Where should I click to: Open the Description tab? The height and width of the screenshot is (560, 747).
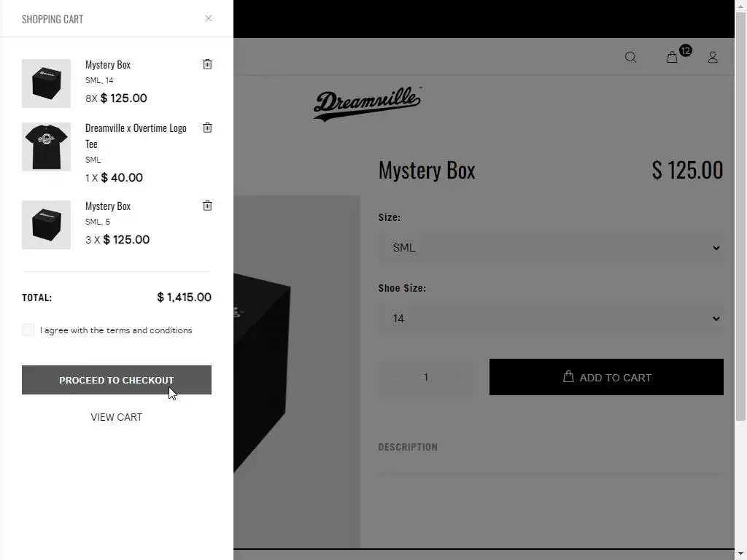click(x=408, y=447)
